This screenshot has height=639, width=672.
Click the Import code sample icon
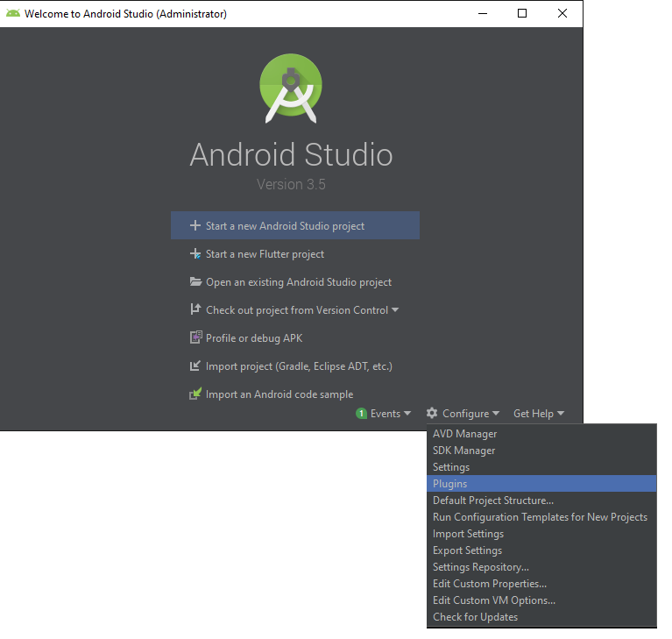click(195, 394)
